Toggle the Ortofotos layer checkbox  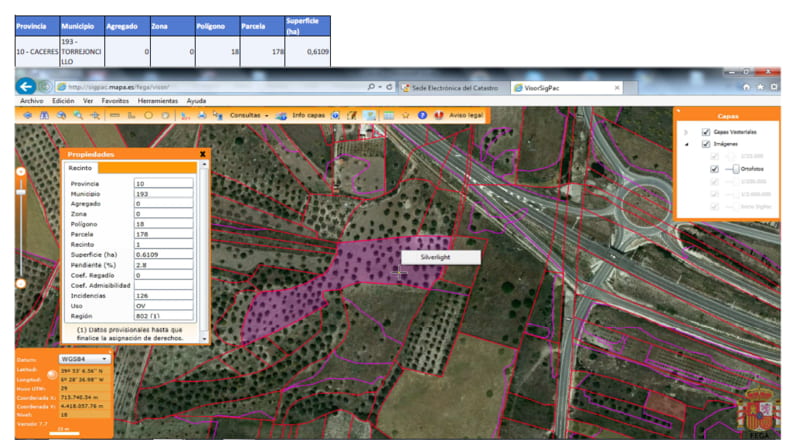coord(714,169)
